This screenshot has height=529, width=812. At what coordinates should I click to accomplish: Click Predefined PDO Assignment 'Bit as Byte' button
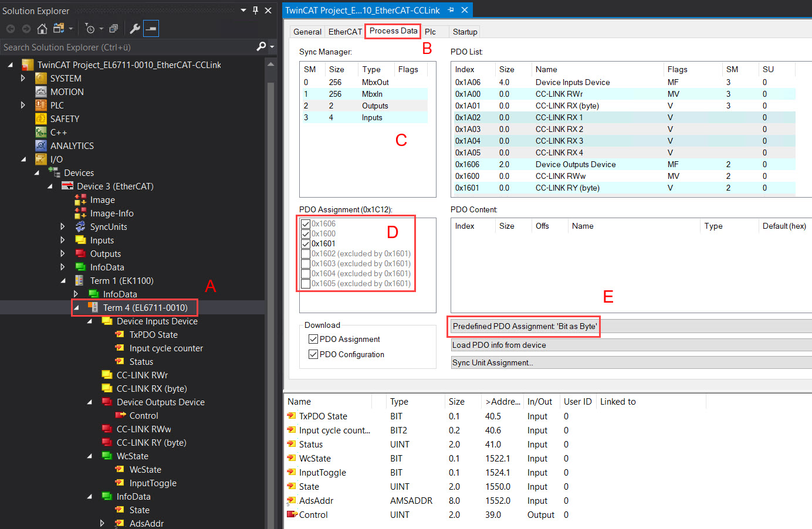click(x=631, y=326)
